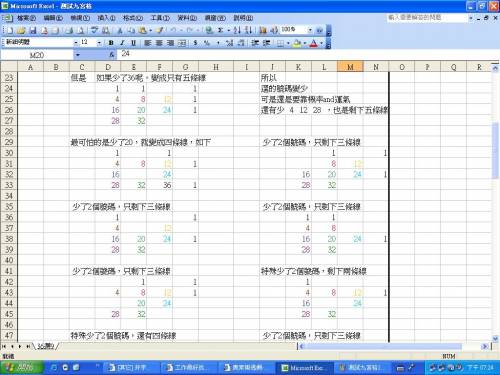The width and height of the screenshot is (500, 375).
Task: Open the font size dropdown
Action: point(99,43)
